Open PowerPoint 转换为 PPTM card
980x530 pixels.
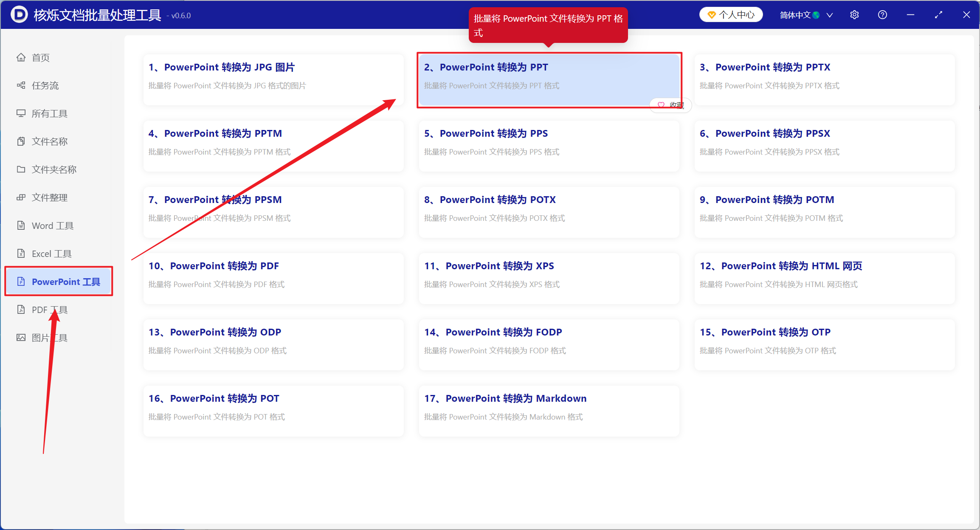[x=273, y=146]
